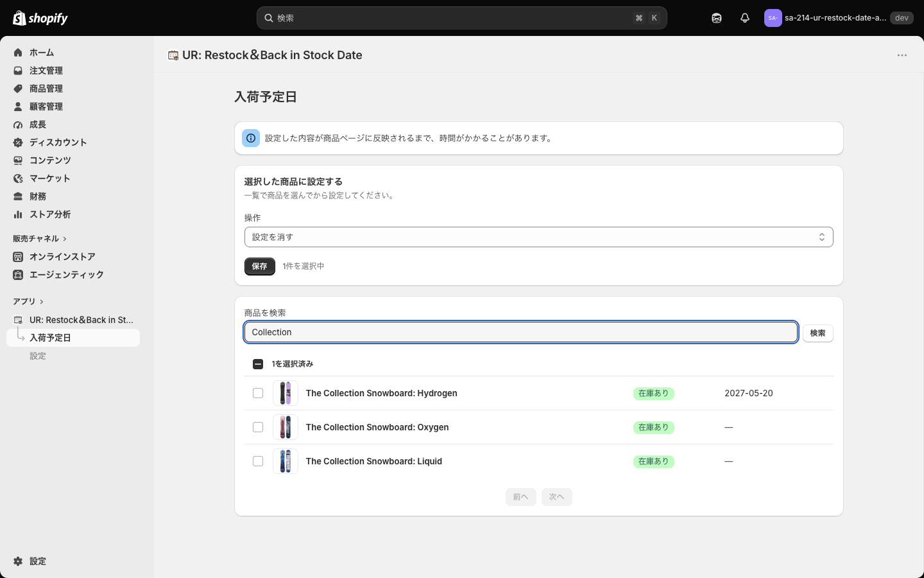Open UR: Restock&Back in St... app entry
The image size is (924, 578).
pyautogui.click(x=73, y=320)
